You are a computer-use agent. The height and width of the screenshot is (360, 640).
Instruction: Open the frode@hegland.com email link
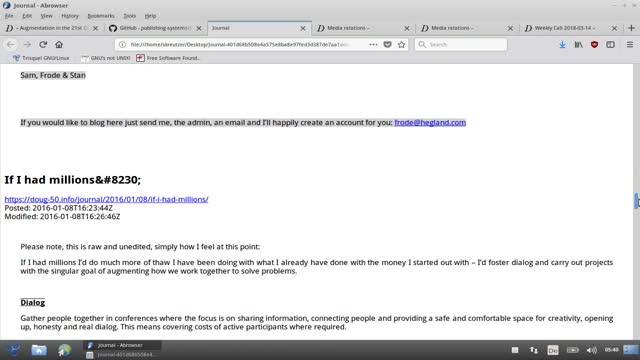pos(430,122)
